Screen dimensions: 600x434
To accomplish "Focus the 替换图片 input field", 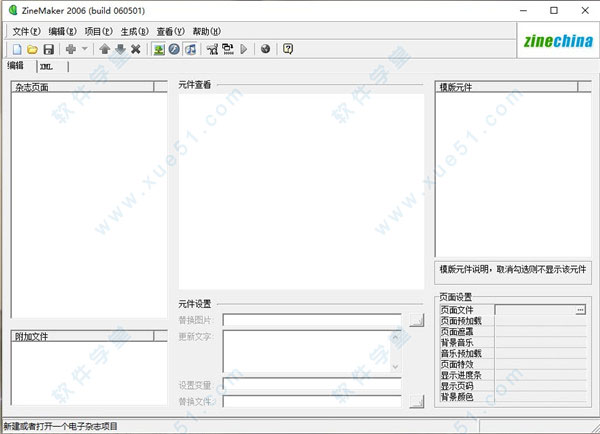I will point(312,320).
